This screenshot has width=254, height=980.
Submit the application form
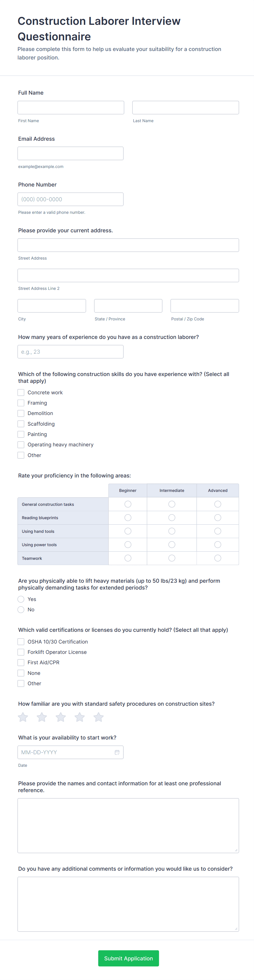[x=128, y=958]
